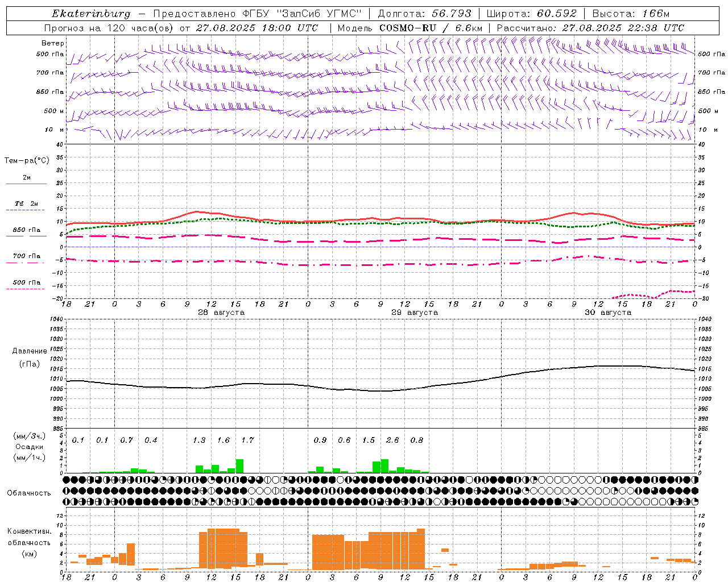728x582 pixels.
Task: Click the forecast start "27.08.2025 18:00 UTC"
Action: (x=257, y=28)
